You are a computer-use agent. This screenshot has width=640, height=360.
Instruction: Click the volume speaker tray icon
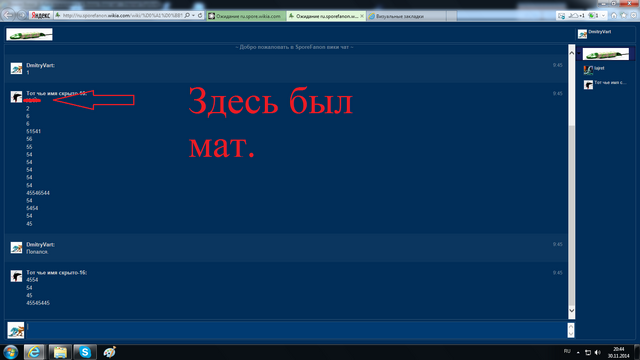point(598,352)
